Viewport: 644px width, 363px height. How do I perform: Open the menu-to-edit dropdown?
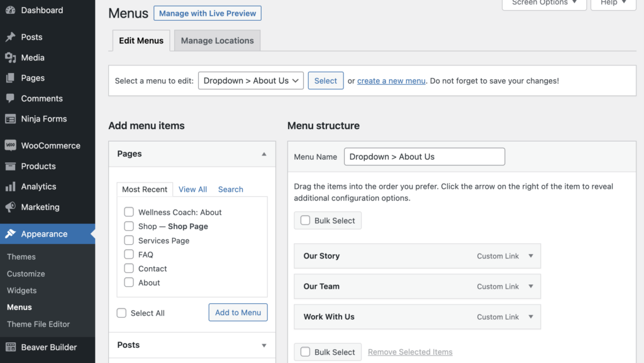pos(250,81)
